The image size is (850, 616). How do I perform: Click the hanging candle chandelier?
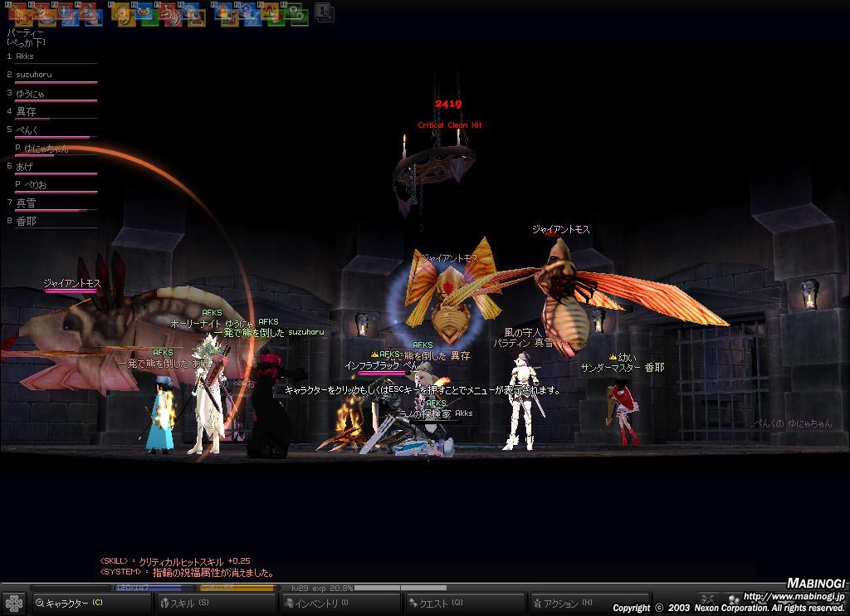tap(433, 168)
